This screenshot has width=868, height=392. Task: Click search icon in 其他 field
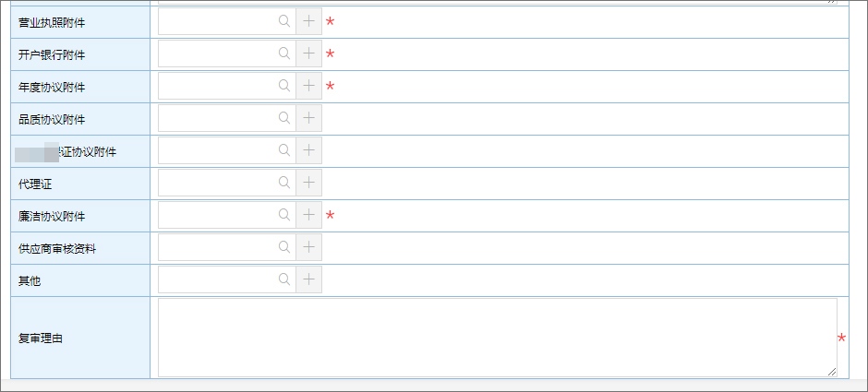point(284,279)
